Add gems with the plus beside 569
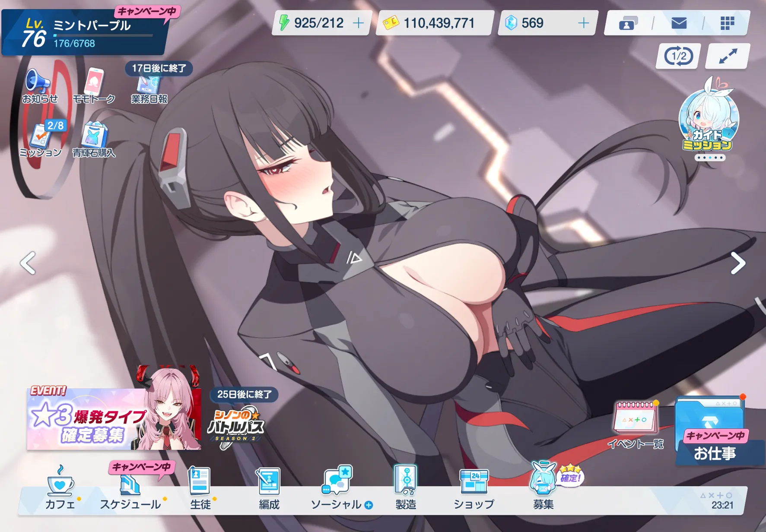Viewport: 766px width, 532px height. click(583, 23)
